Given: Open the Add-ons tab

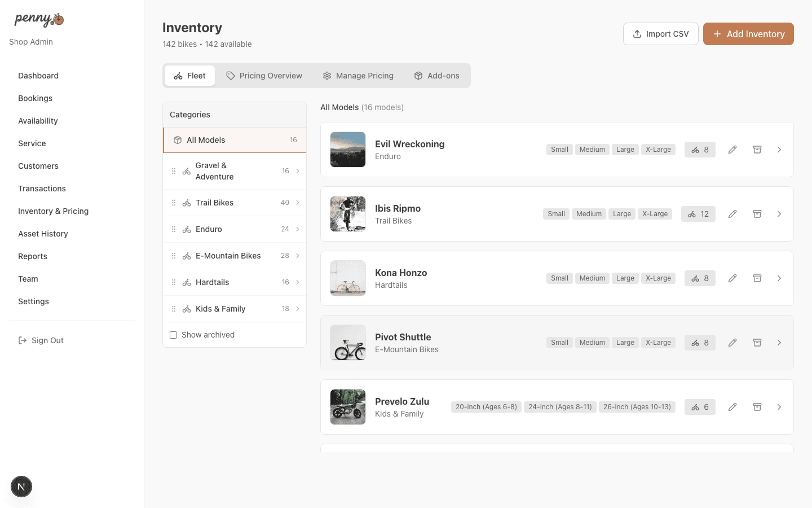Looking at the screenshot, I should [436, 75].
